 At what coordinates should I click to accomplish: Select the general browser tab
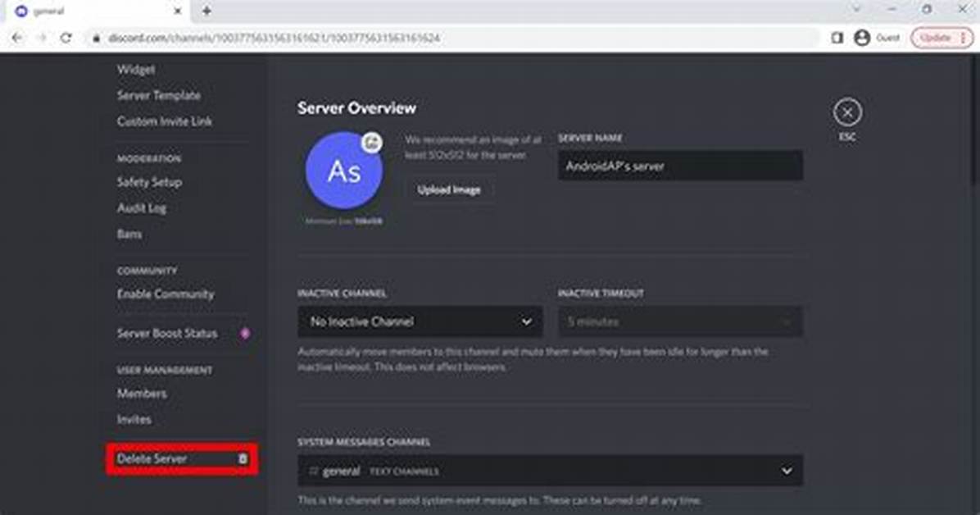[97, 11]
